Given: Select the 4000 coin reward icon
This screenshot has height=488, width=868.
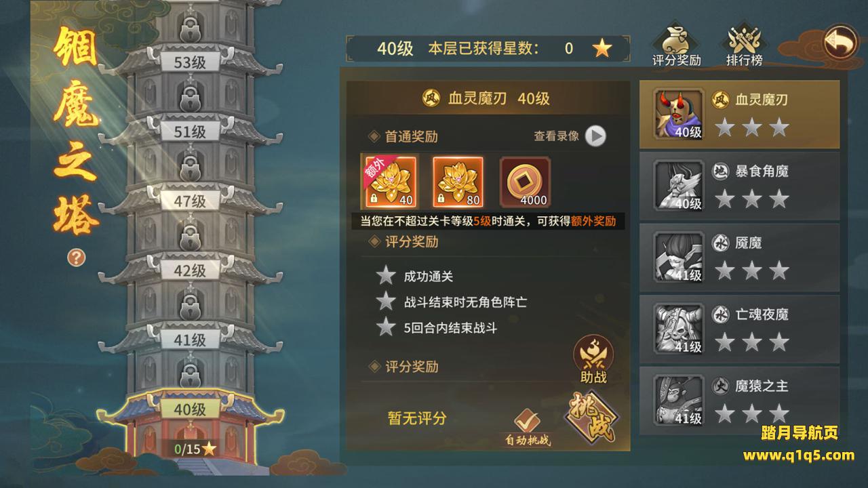Looking at the screenshot, I should click(526, 181).
